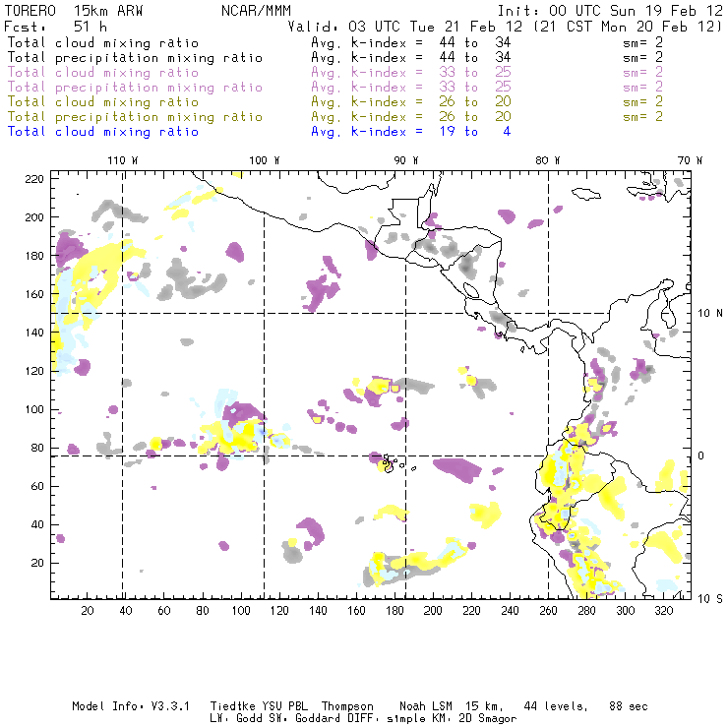Click the "Fcst: 51 h" forecast hour
The width and height of the screenshot is (728, 728).
(56, 27)
